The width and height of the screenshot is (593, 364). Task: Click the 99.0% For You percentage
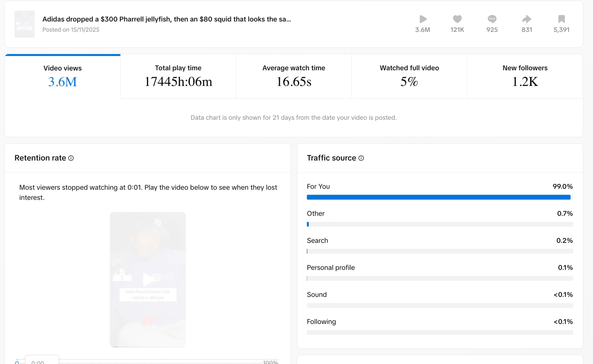coord(562,186)
